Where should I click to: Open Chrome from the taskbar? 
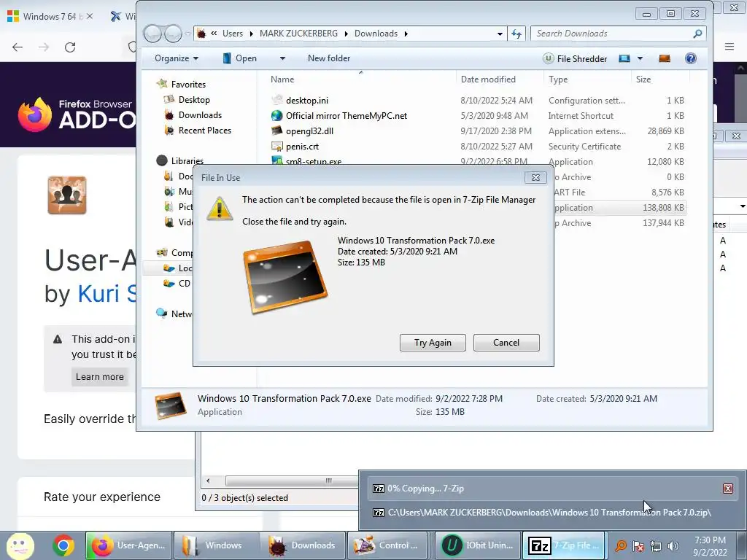[x=63, y=545]
